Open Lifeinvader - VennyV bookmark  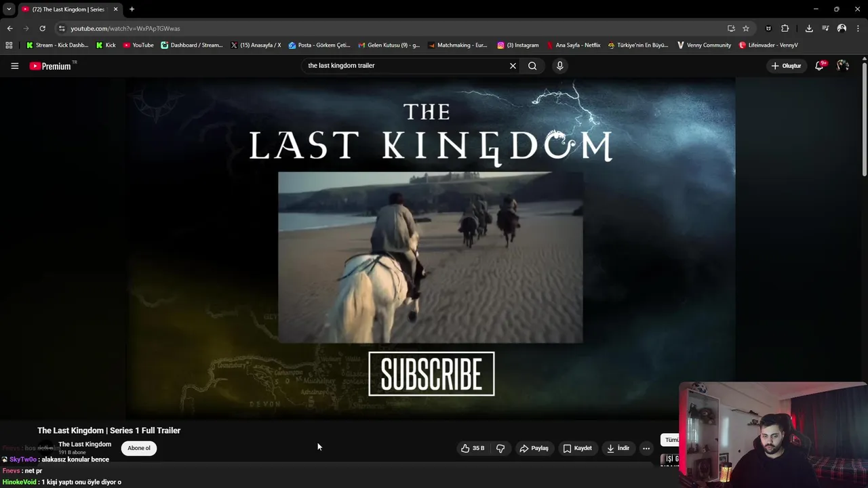tap(768, 45)
